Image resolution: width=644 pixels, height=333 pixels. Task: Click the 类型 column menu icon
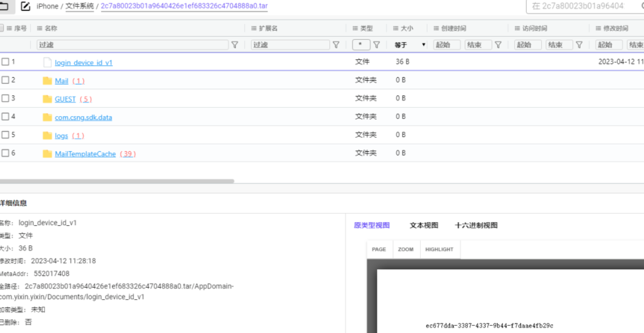[x=355, y=28]
